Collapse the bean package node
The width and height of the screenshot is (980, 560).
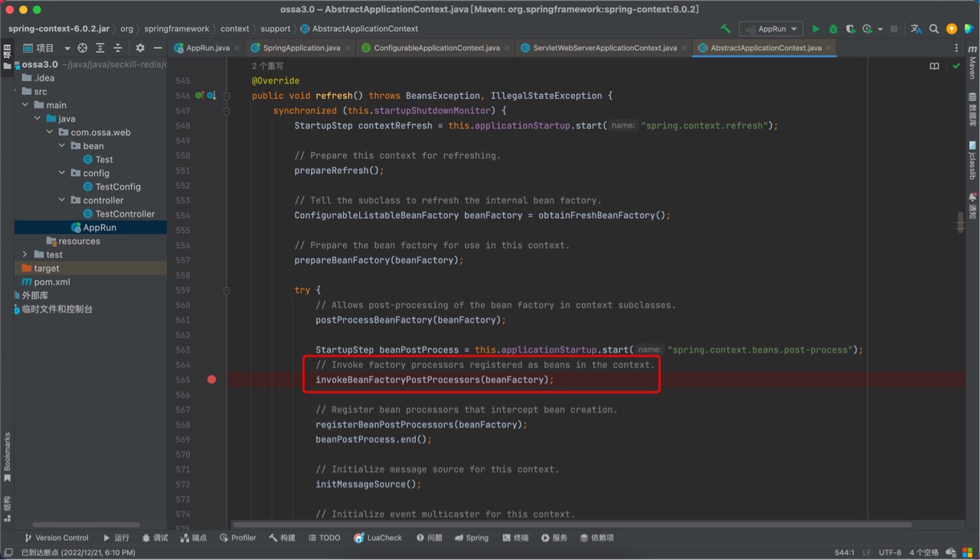pyautogui.click(x=62, y=145)
